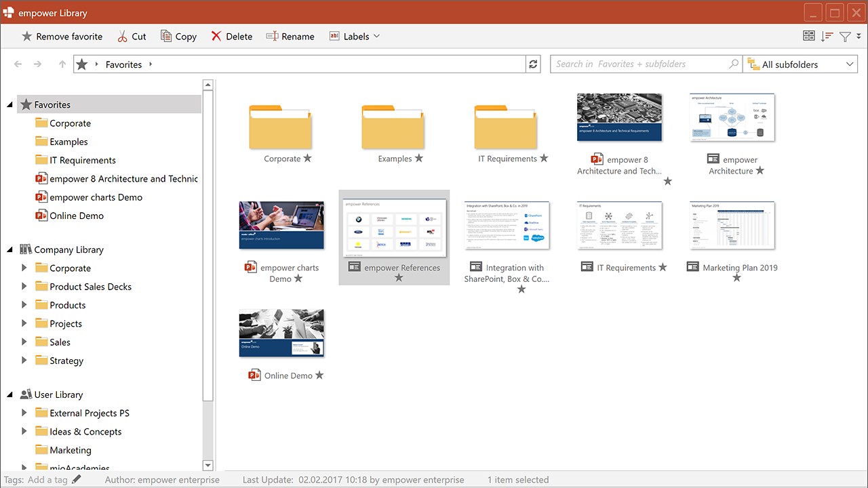Toggle favorite star on empower charts Demo

coord(298,279)
